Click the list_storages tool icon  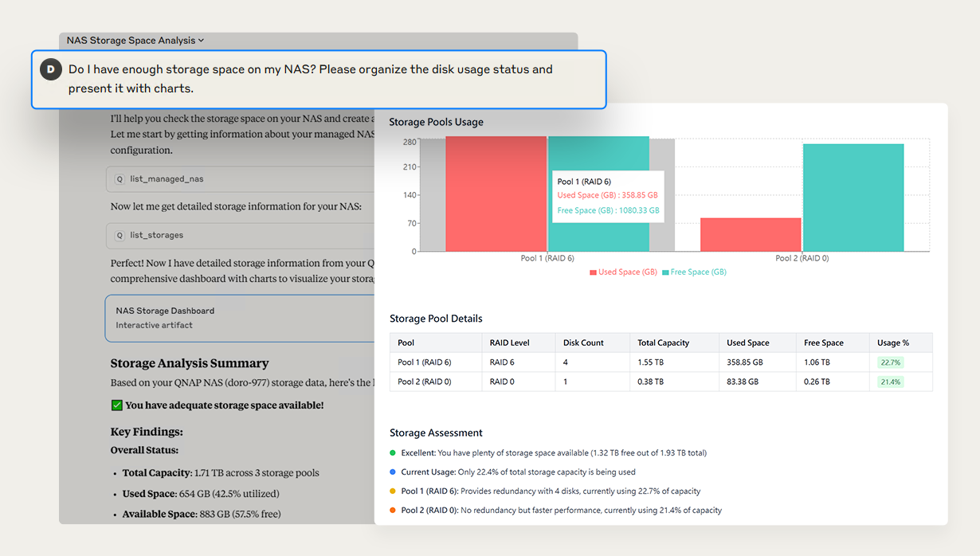(120, 235)
